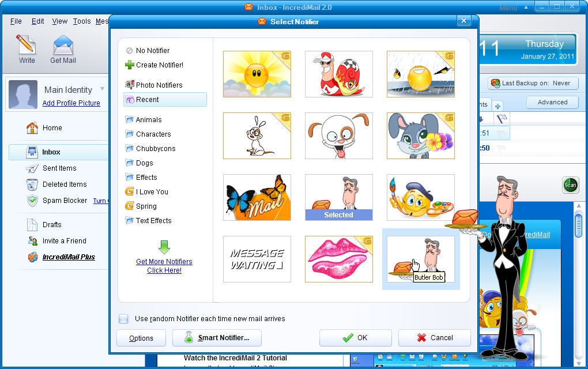Open the File menu
The height and width of the screenshot is (369, 588).
[x=16, y=21]
